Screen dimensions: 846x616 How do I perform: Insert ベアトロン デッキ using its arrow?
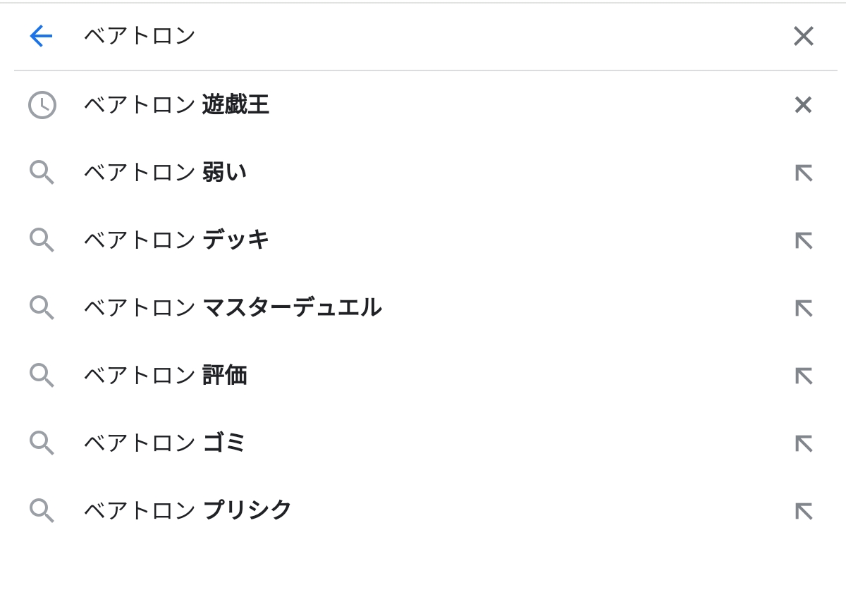click(803, 240)
